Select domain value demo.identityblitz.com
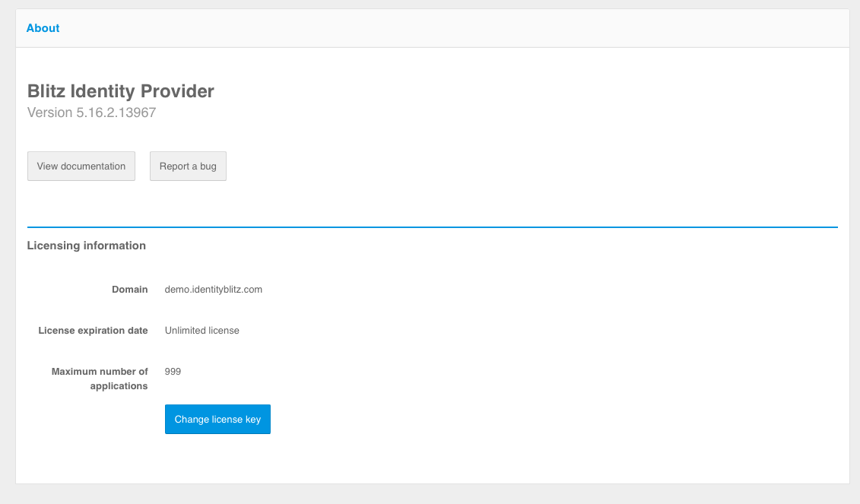Screen dimensions: 860x504 pos(214,290)
